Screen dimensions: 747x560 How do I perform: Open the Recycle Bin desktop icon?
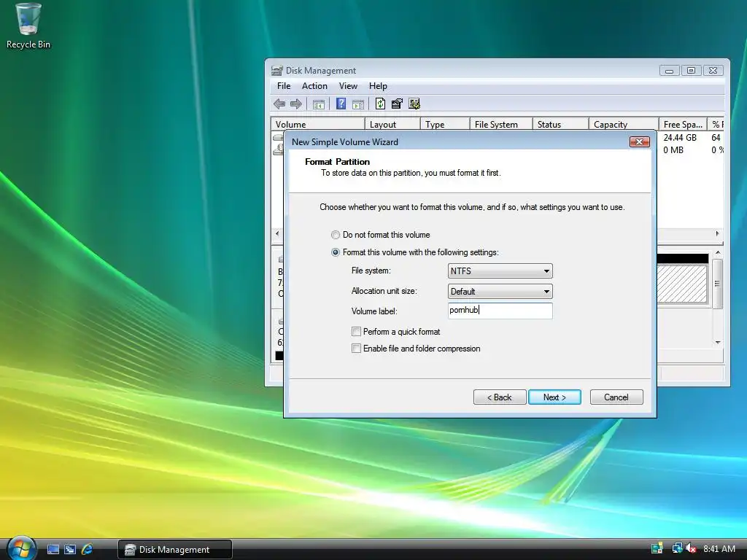tap(28, 26)
